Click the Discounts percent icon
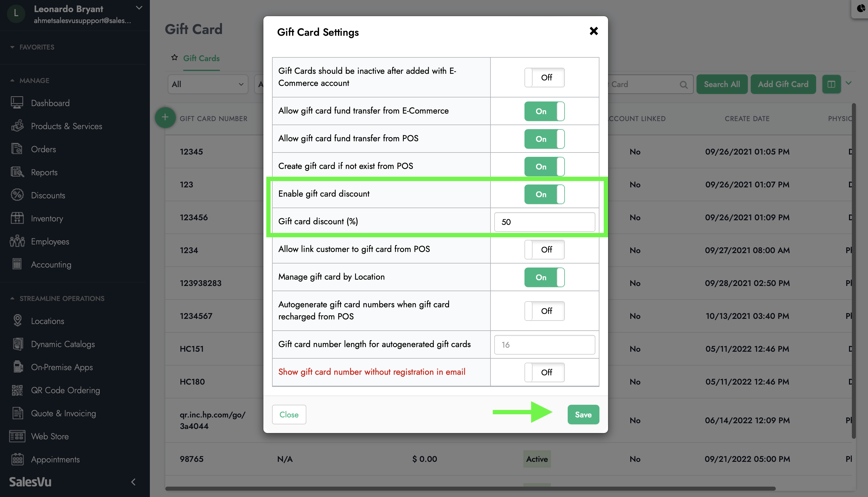The height and width of the screenshot is (497, 868). tap(17, 195)
